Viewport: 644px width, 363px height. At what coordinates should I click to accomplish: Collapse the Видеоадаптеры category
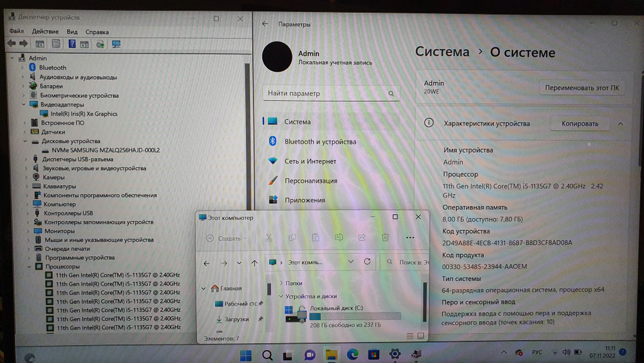(x=24, y=104)
